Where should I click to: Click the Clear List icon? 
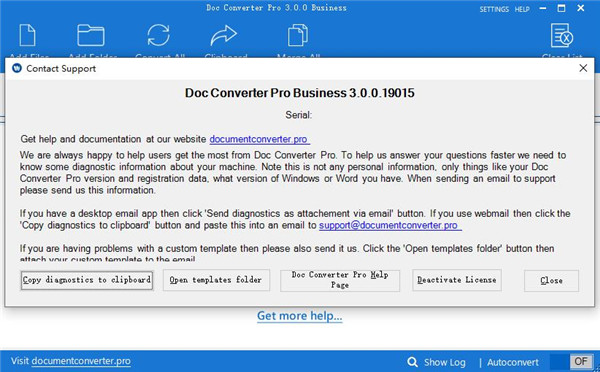click(x=562, y=35)
